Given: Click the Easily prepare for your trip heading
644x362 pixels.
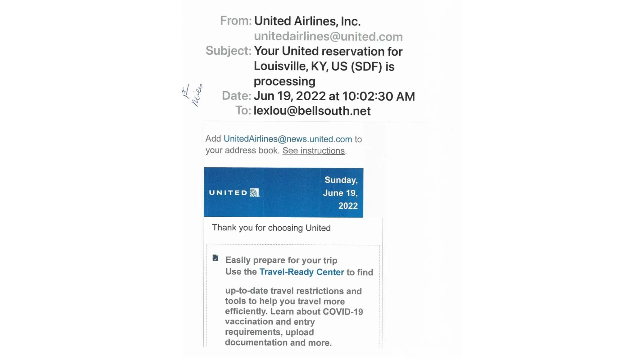Looking at the screenshot, I should point(281,260).
